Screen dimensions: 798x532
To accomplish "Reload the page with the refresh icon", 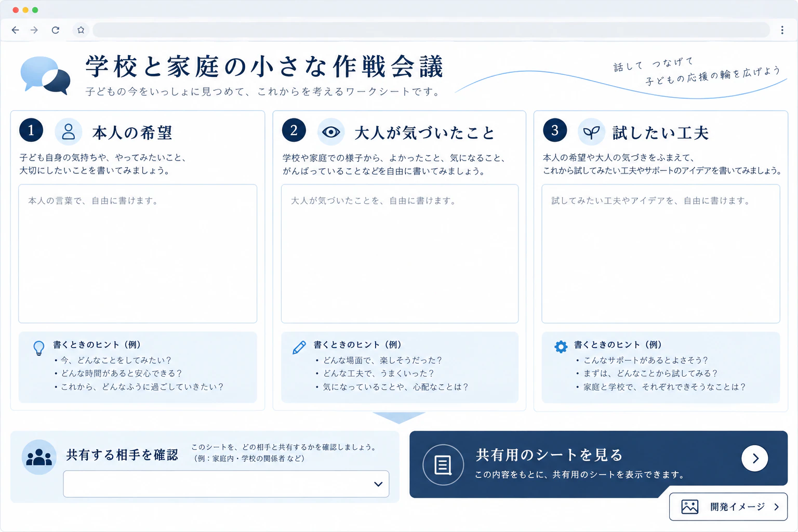I will click(x=56, y=30).
